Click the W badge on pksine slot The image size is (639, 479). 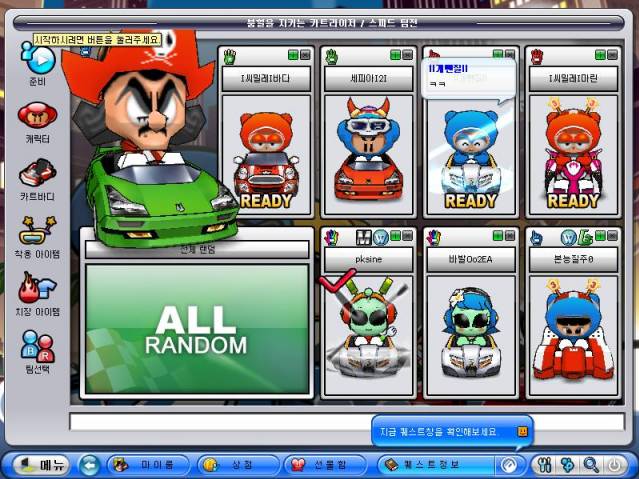[x=381, y=237]
